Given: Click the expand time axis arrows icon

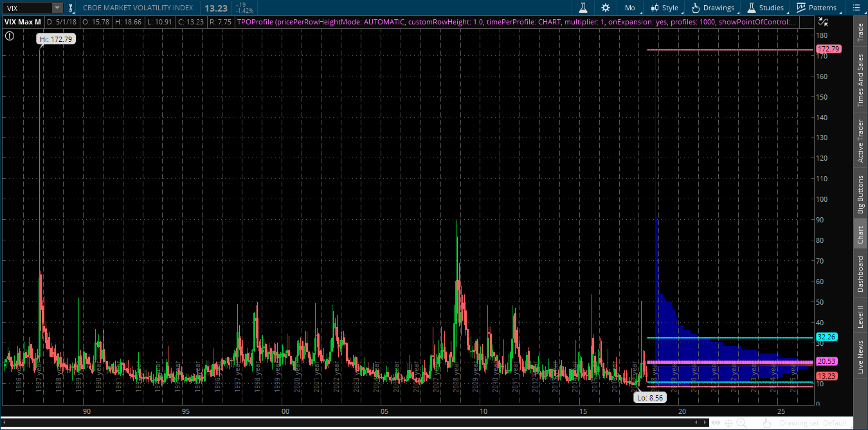Looking at the screenshot, I should tap(716, 422).
